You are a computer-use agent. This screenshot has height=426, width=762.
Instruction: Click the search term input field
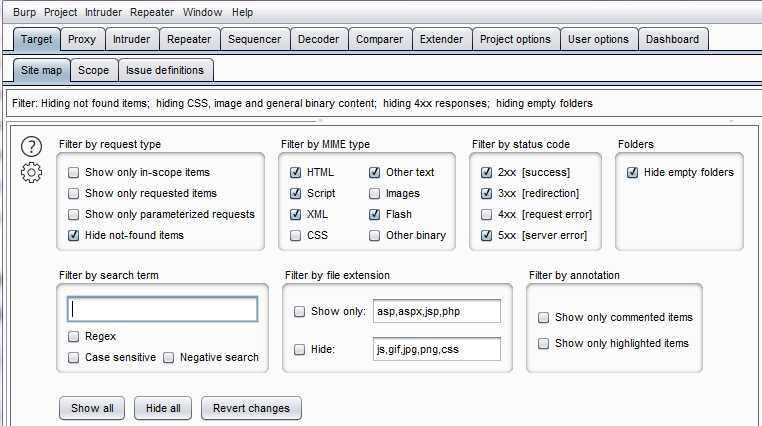[162, 309]
